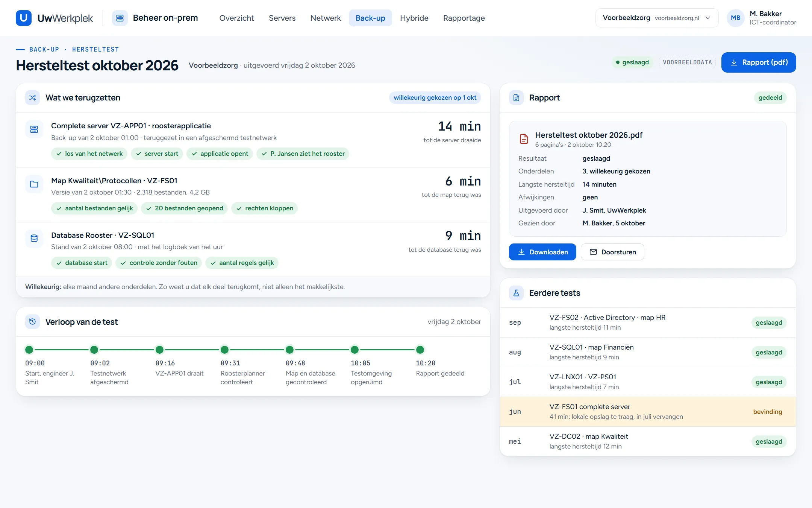Select the Back-up tab

coord(370,18)
